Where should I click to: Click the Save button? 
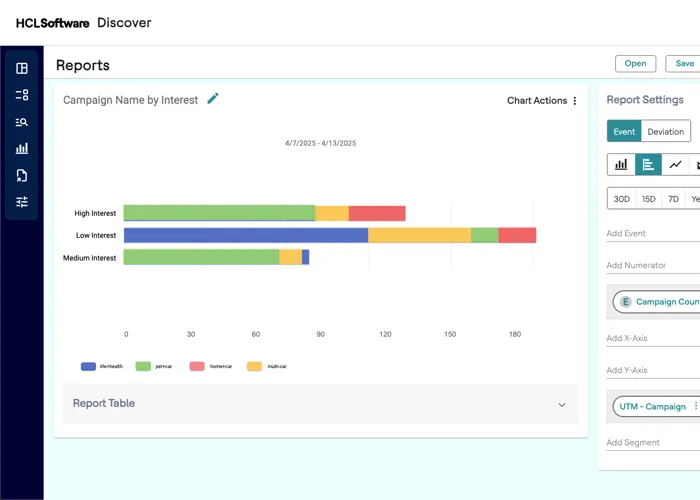coord(684,64)
